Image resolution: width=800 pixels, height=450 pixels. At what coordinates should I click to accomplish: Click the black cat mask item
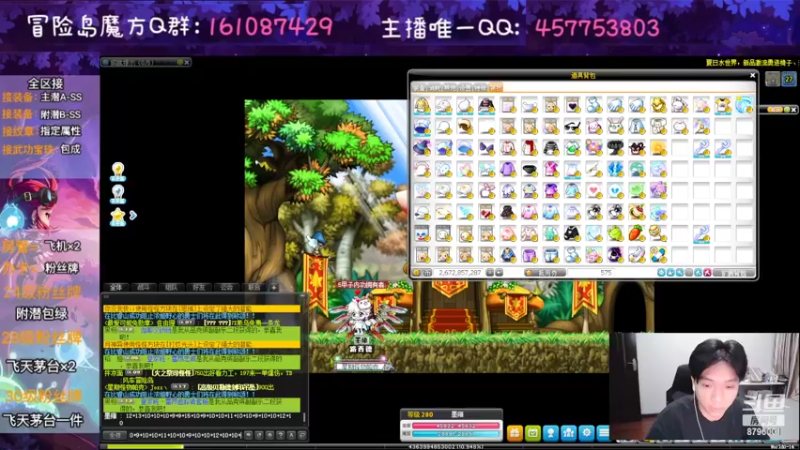pos(637,148)
